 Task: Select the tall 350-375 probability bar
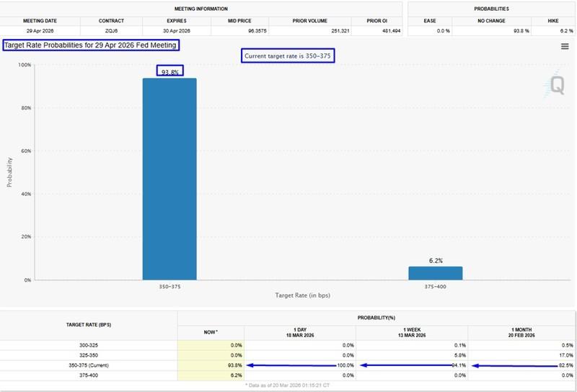coord(169,179)
